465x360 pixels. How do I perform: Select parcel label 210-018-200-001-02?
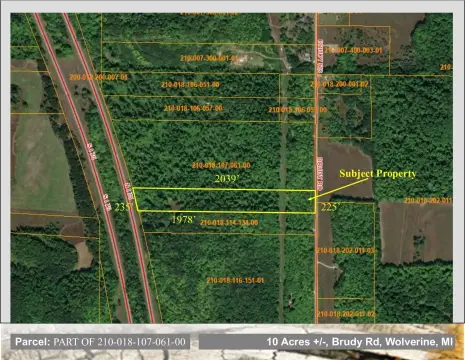pyautogui.click(x=339, y=84)
